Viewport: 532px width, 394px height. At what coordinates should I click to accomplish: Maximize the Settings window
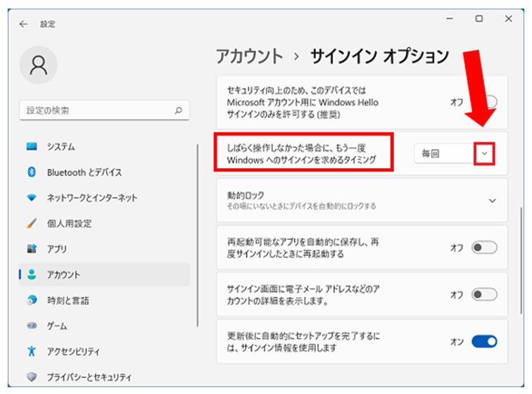(x=479, y=19)
